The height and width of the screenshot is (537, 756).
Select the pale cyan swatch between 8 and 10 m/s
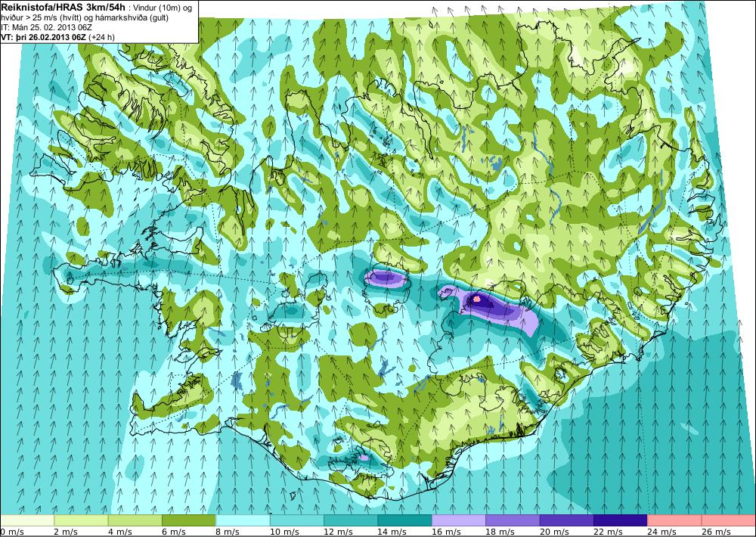(x=243, y=520)
